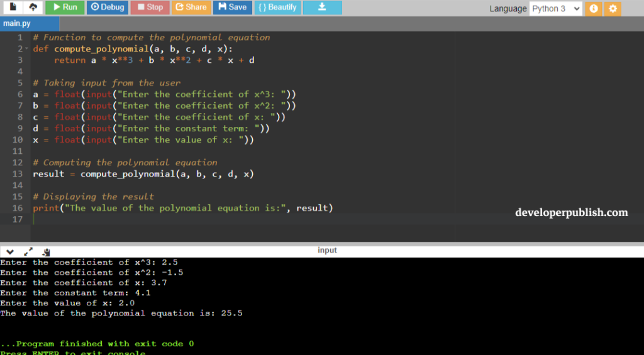
Task: Share the code
Action: 191,8
